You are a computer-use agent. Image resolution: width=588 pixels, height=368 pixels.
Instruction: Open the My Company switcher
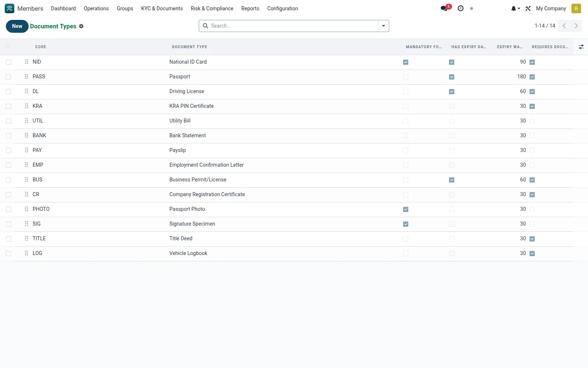551,8
